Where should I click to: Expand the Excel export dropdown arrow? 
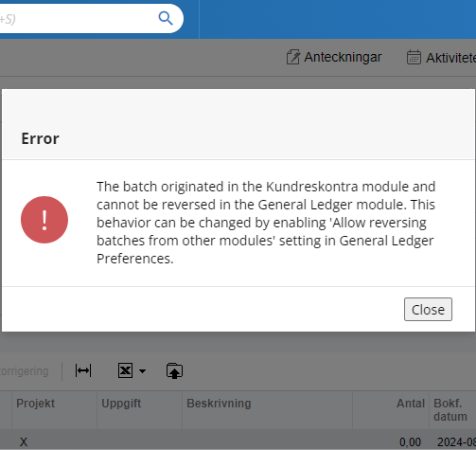pyautogui.click(x=142, y=371)
